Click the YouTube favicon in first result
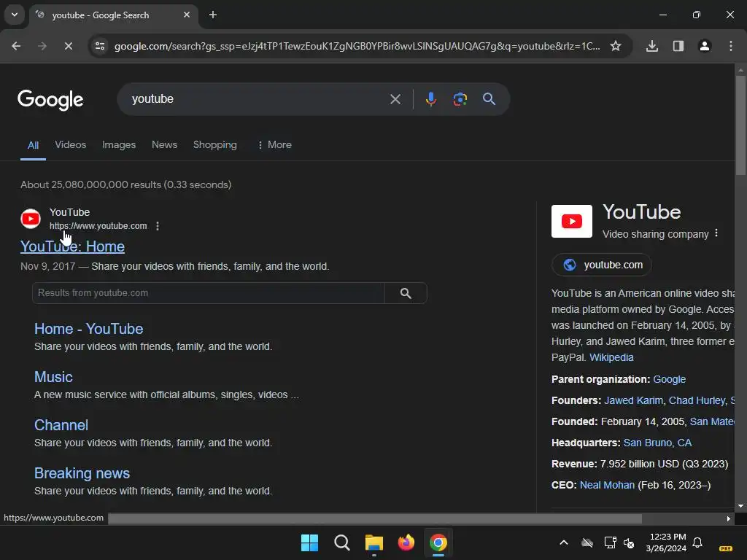 [31, 219]
